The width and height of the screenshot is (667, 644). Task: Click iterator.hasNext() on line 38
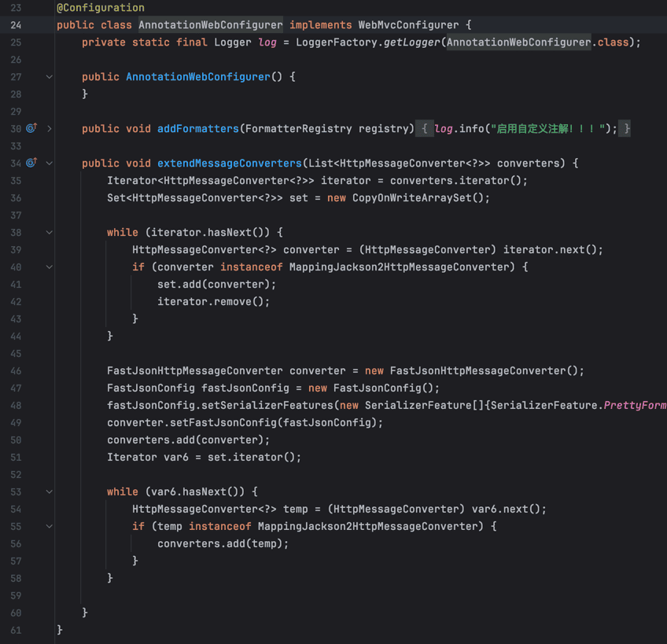pos(208,232)
